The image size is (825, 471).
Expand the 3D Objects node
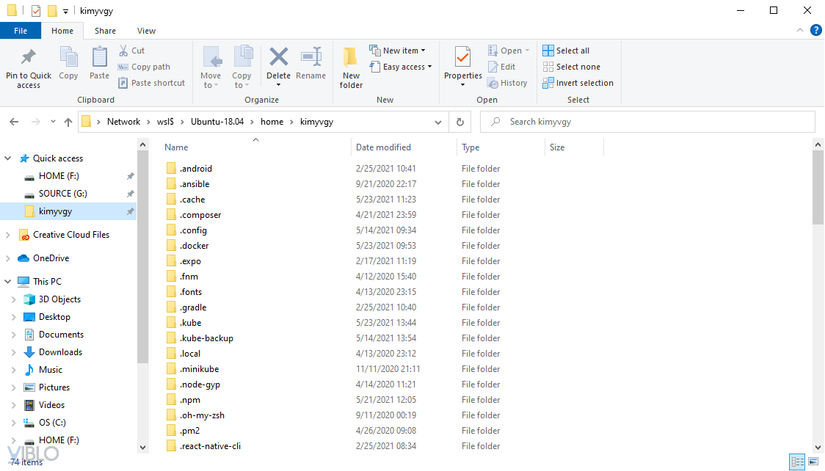pyautogui.click(x=14, y=299)
